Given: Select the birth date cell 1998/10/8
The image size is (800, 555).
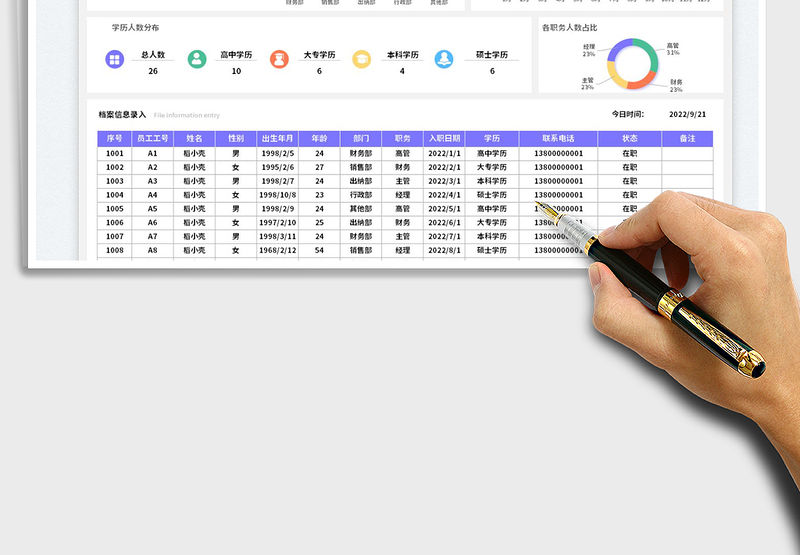Looking at the screenshot, I should 277,195.
